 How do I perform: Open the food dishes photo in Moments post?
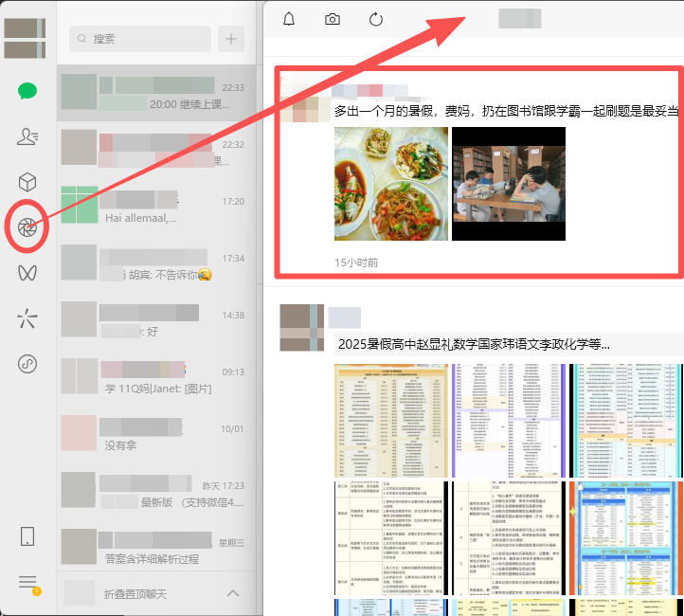tap(390, 184)
